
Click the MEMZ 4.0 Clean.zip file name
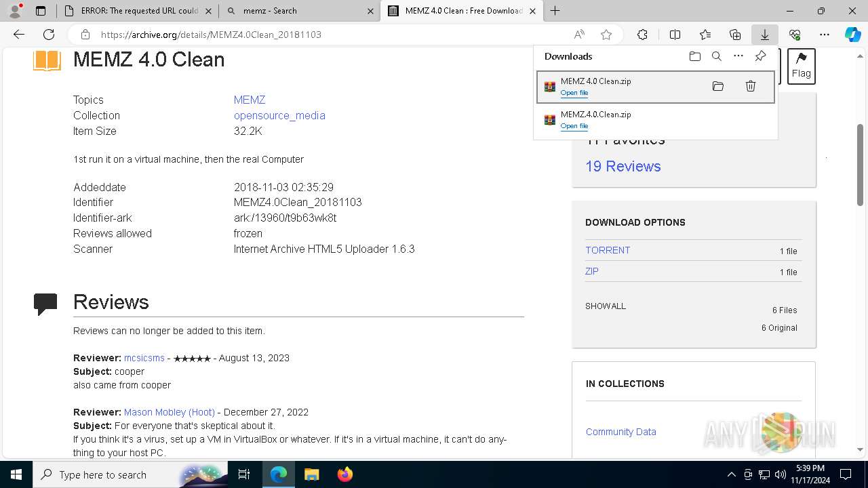coord(595,81)
